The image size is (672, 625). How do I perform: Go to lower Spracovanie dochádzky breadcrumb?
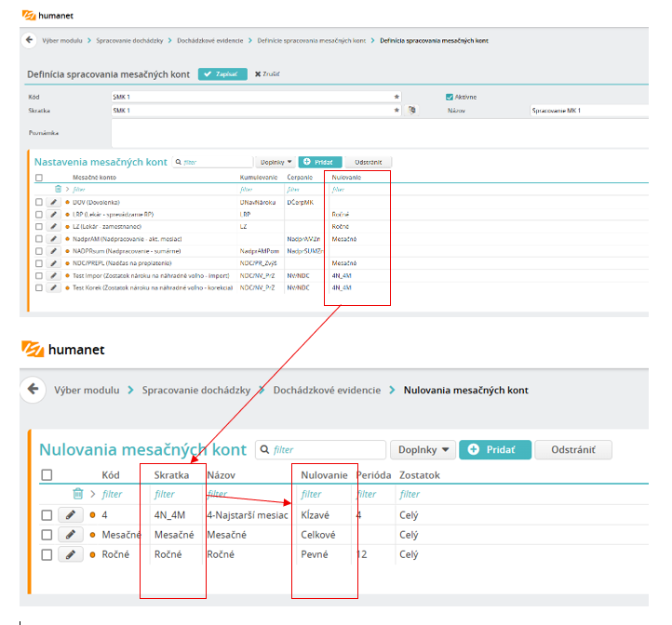pos(196,390)
